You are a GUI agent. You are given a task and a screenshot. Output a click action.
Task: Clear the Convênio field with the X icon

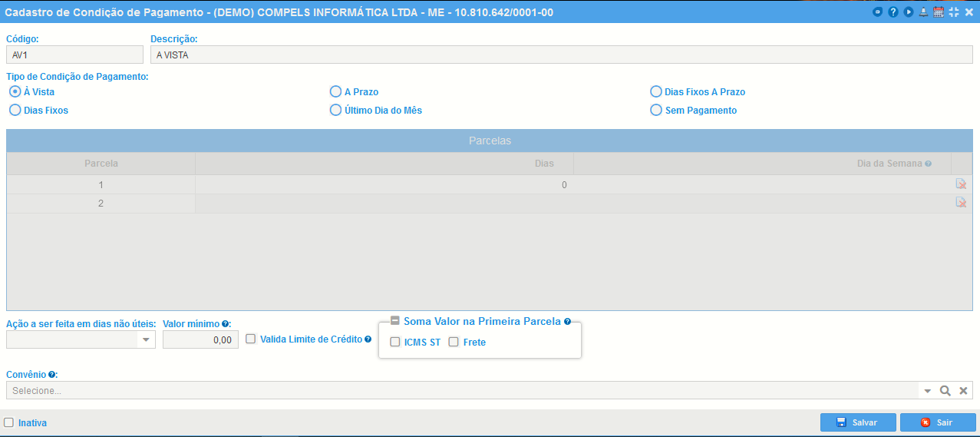pos(963,390)
